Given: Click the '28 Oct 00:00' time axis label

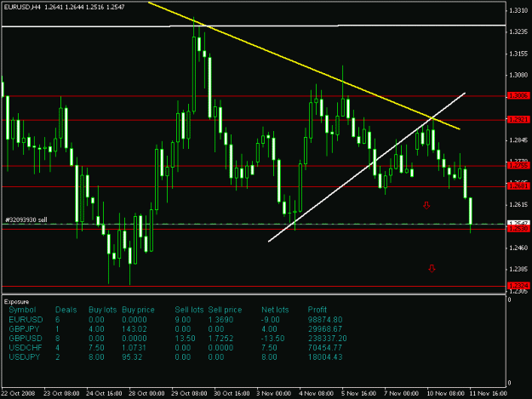Looking at the screenshot, I should click(x=146, y=393).
